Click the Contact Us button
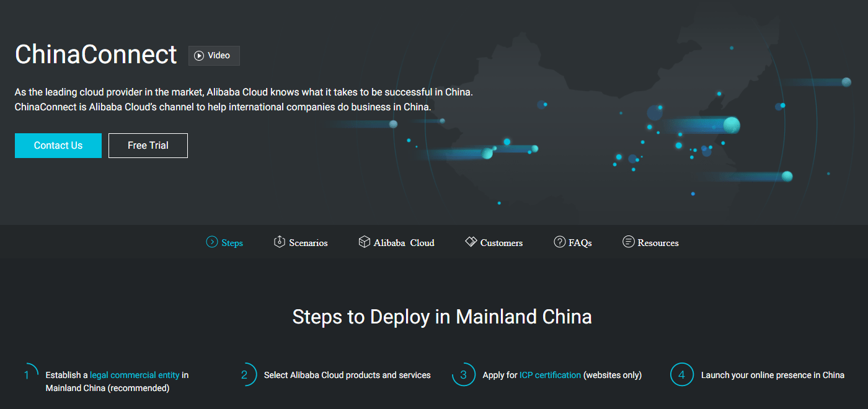 click(x=58, y=146)
